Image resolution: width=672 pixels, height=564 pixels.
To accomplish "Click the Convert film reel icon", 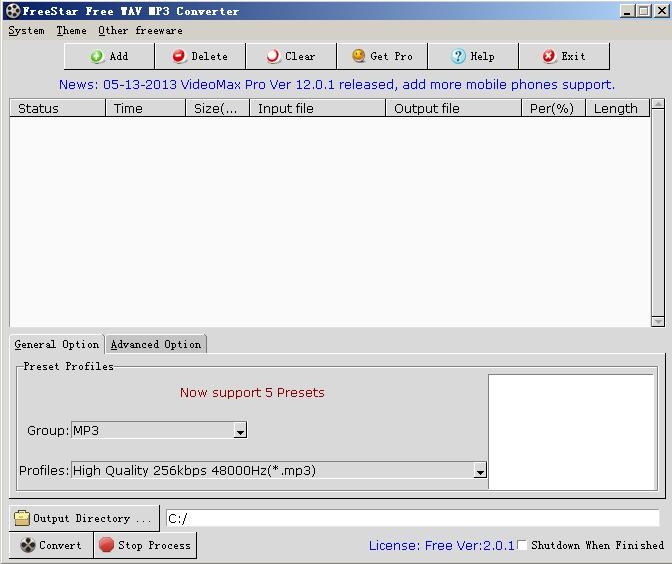I will pos(28,545).
